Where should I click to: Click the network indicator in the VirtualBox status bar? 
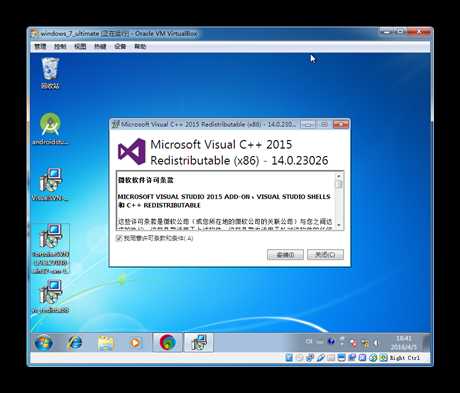[x=309, y=358]
